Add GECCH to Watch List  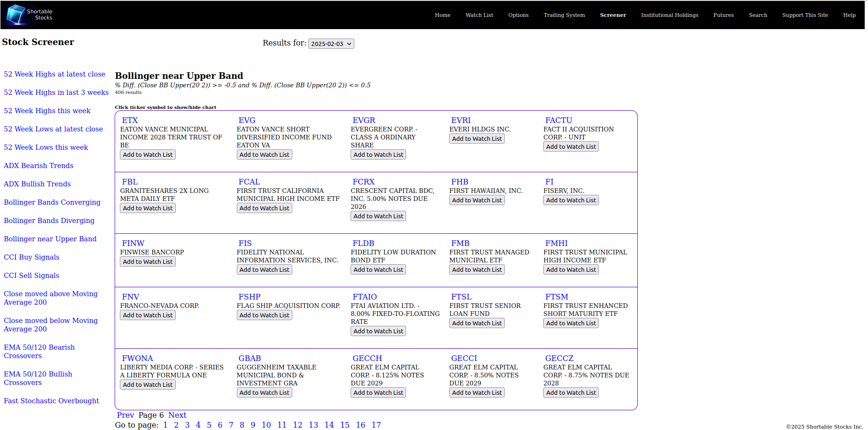pyautogui.click(x=378, y=392)
